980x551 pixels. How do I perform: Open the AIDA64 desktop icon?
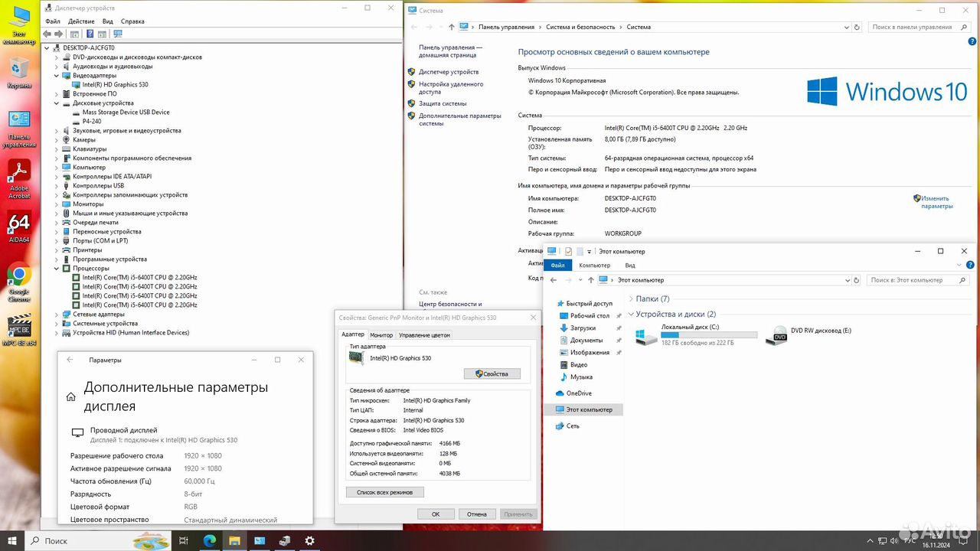tap(19, 227)
